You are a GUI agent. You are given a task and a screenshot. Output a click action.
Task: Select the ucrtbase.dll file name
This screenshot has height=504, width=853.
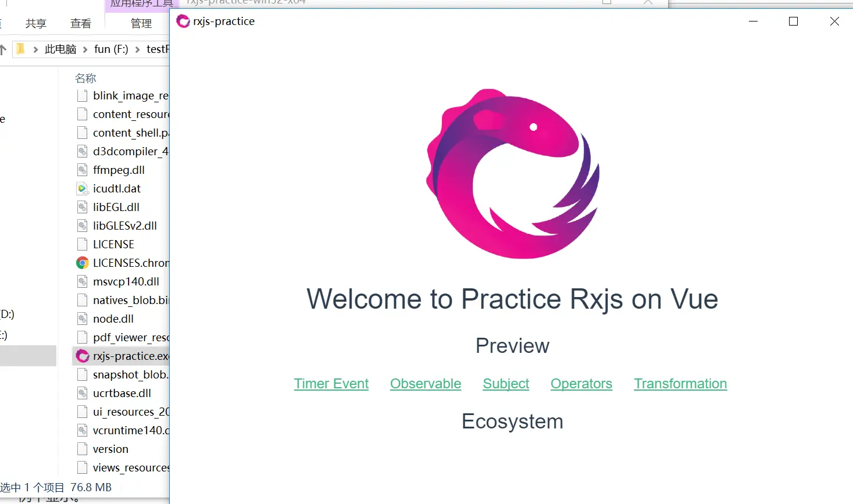point(122,393)
